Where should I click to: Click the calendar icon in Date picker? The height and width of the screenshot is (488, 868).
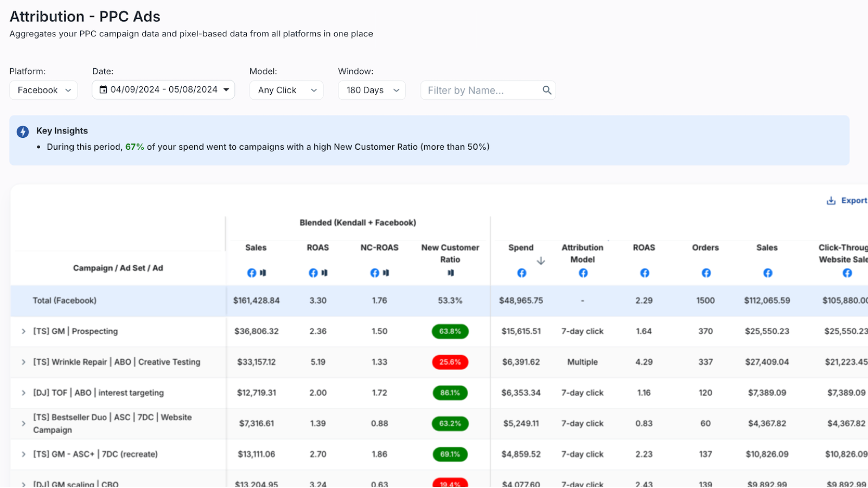click(x=103, y=90)
